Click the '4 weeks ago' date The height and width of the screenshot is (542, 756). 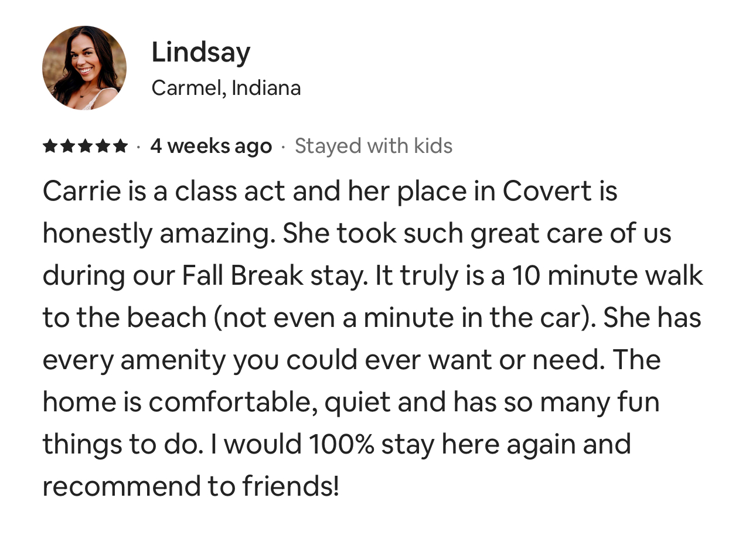click(x=211, y=146)
